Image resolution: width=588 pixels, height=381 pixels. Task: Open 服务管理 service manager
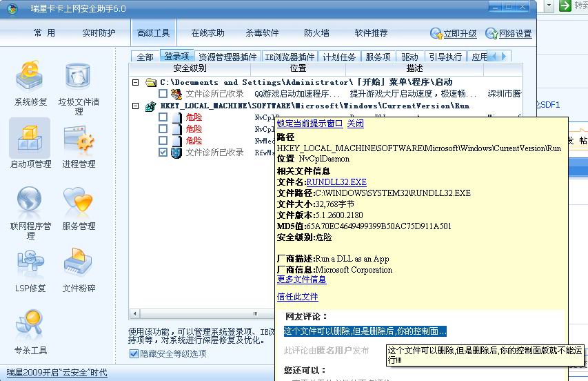click(79, 208)
